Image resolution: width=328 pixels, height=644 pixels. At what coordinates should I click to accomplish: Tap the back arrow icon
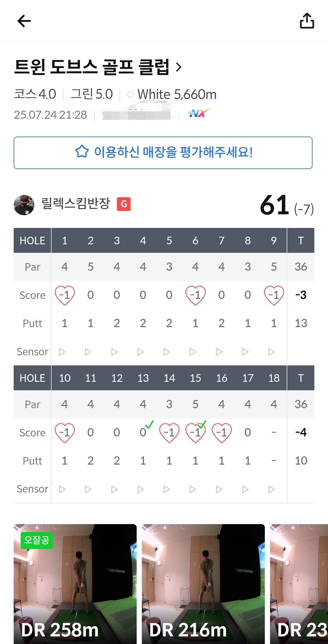click(24, 21)
